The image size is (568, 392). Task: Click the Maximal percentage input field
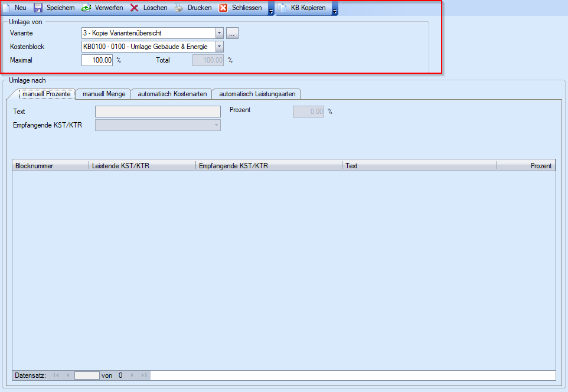pyautogui.click(x=97, y=60)
